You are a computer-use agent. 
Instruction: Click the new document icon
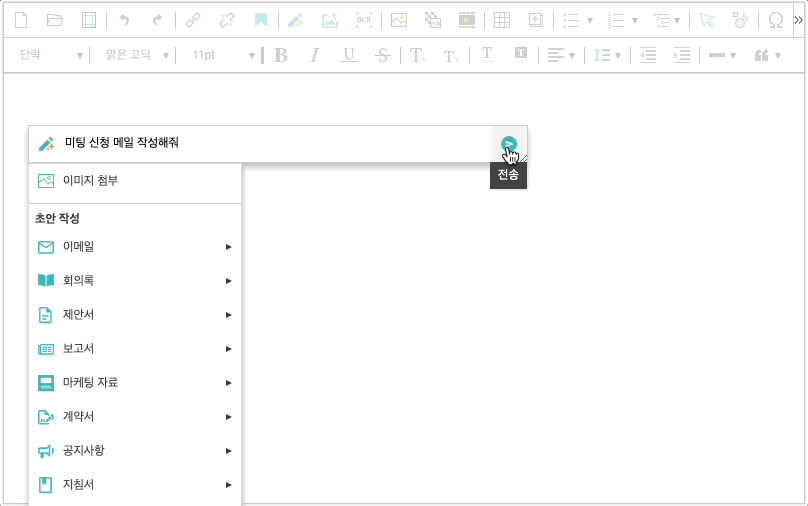click(x=21, y=20)
